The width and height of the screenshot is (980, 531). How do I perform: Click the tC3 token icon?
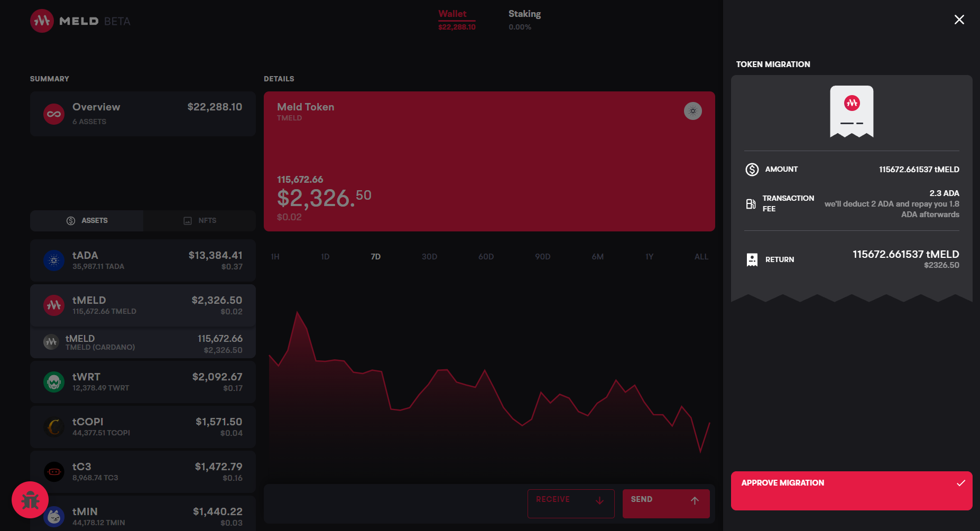coord(54,472)
